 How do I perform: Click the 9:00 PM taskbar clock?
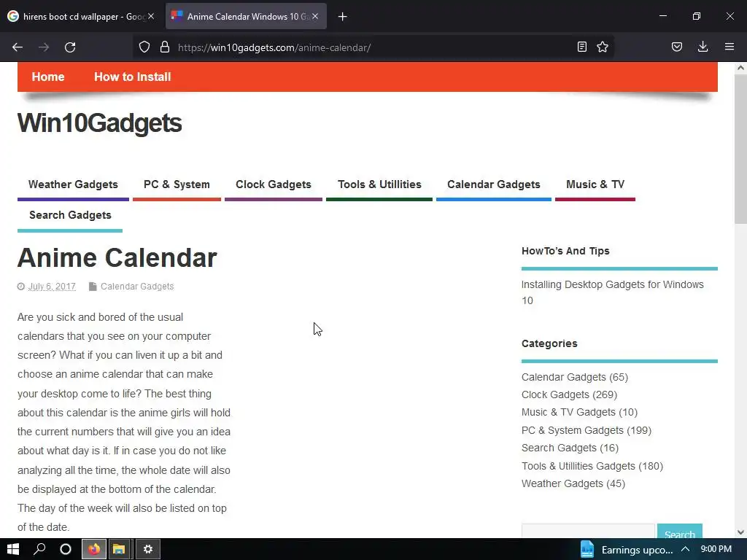click(716, 549)
